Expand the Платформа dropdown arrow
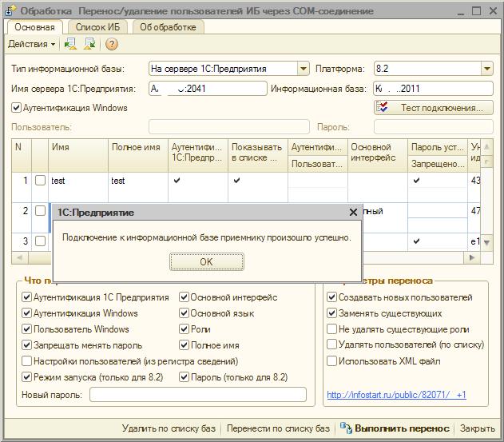 tap(487, 69)
